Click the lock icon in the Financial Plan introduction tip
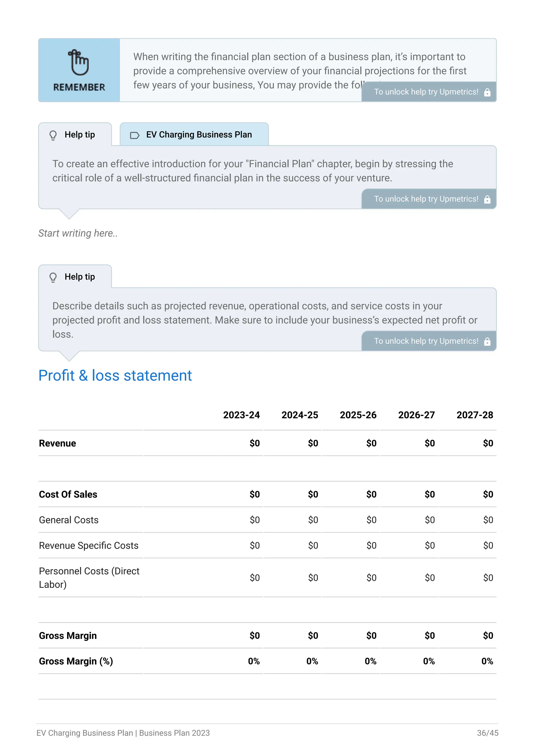This screenshot has height=756, width=535. [487, 199]
